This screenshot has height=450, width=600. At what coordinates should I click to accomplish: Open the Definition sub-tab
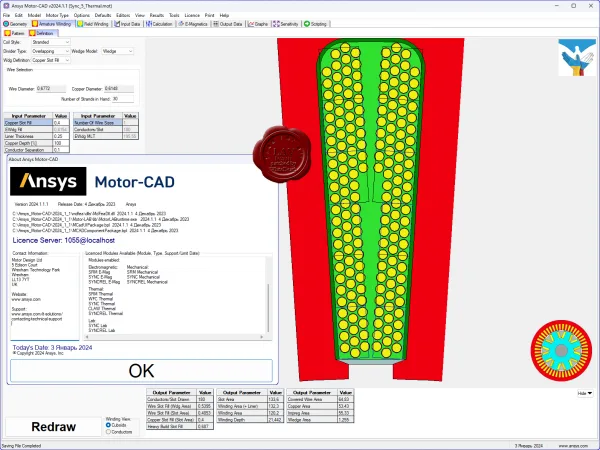42,33
